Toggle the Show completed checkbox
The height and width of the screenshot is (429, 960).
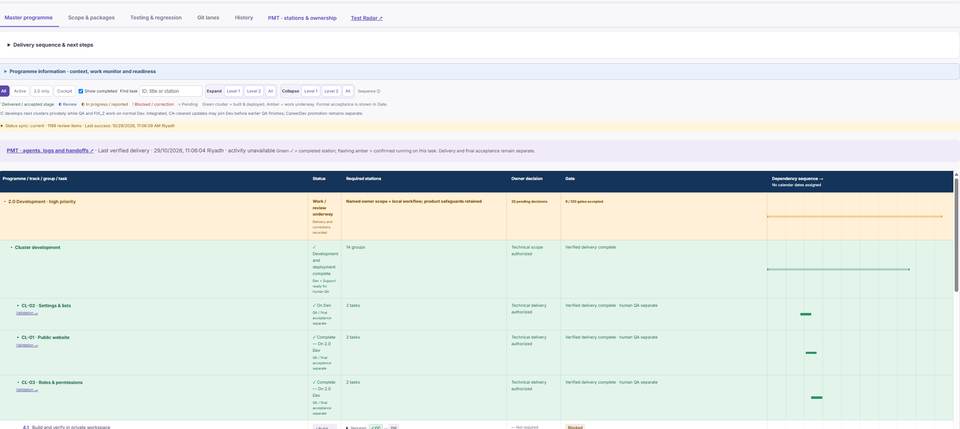click(x=81, y=91)
